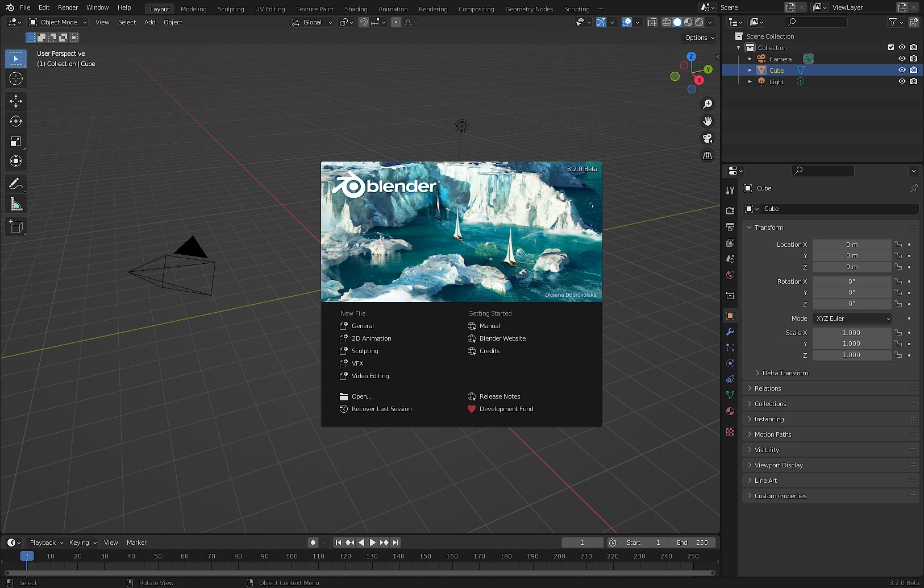Select the Move tool in the toolbar
Screen dimensions: 924x588
pyautogui.click(x=16, y=101)
